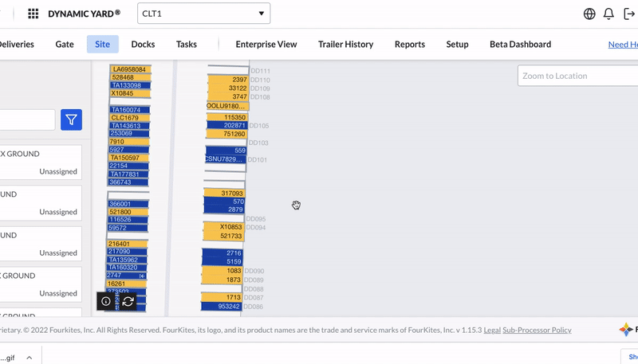Image resolution: width=638 pixels, height=364 pixels.
Task: Click the globe language icon
Action: [x=589, y=14]
